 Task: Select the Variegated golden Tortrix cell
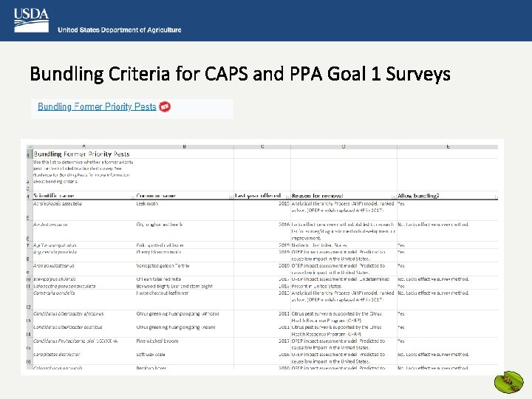pyautogui.click(x=184, y=269)
